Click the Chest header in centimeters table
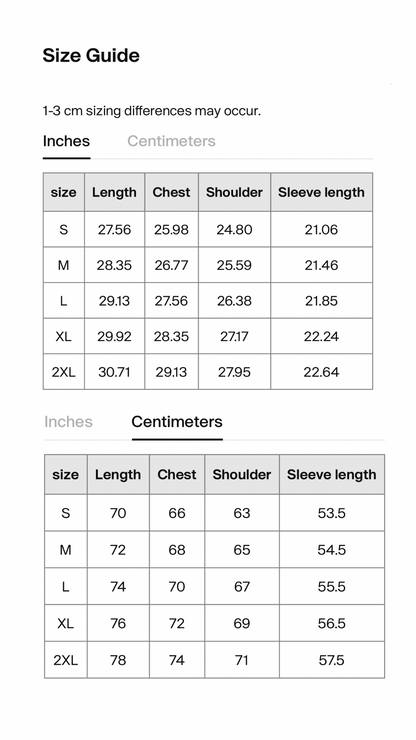Screen dimensions: 416x740 tap(177, 474)
